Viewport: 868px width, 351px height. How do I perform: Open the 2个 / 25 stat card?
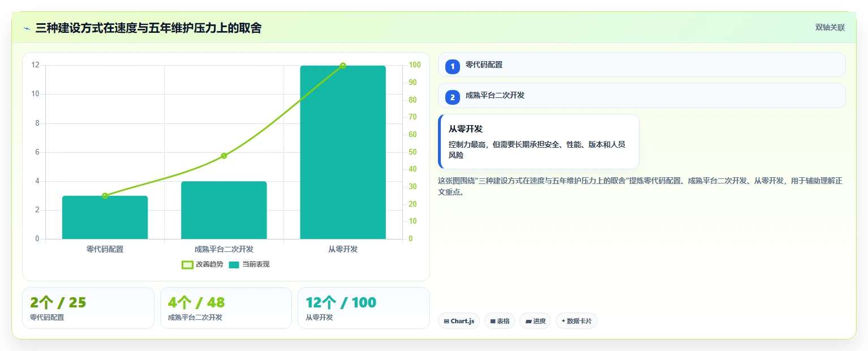(x=88, y=308)
